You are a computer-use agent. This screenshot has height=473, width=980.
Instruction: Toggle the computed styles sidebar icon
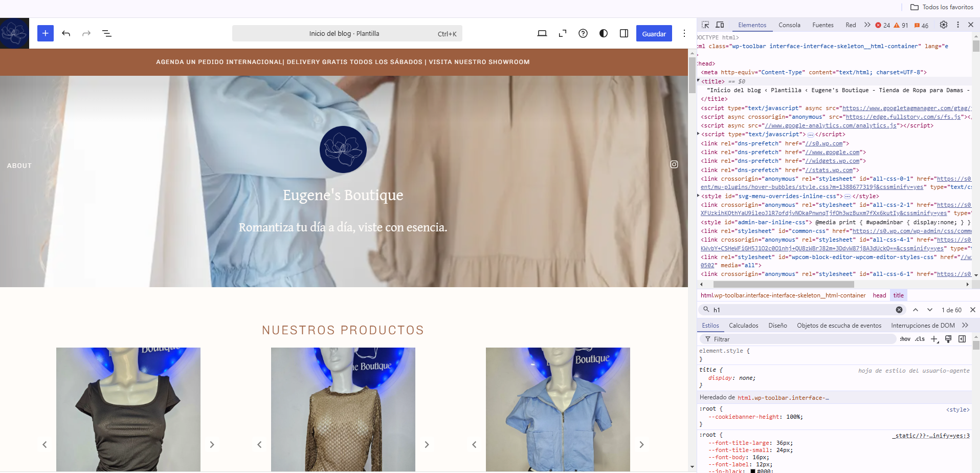point(962,339)
